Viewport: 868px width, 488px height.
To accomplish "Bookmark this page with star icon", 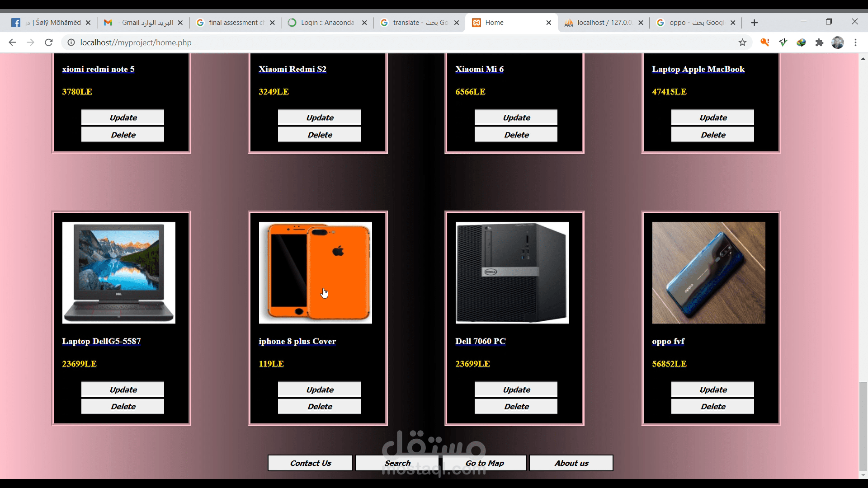I will point(742,42).
